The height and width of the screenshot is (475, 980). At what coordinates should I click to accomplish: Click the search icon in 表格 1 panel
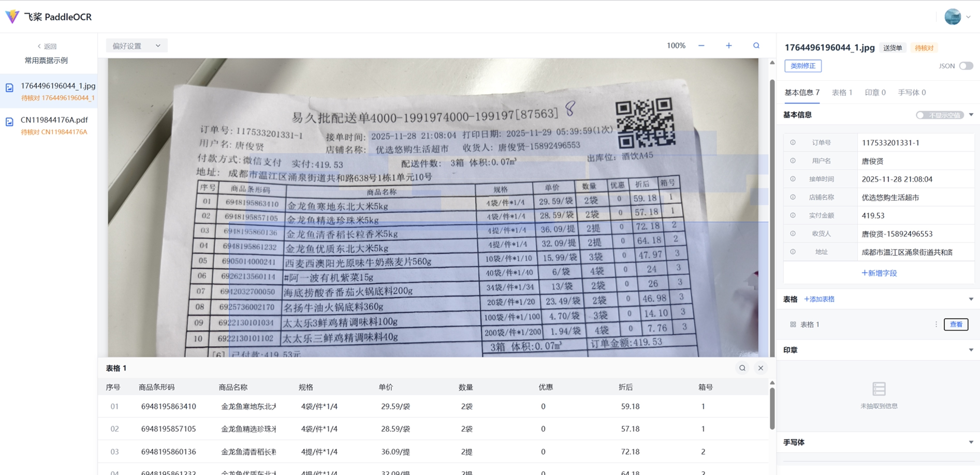[742, 368]
